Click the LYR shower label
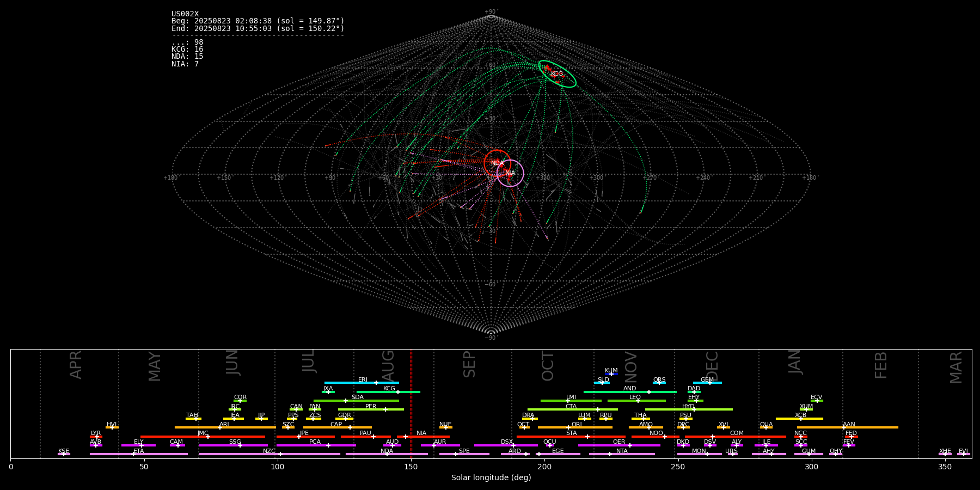Viewport: 980px width, 490px height. pos(96,433)
